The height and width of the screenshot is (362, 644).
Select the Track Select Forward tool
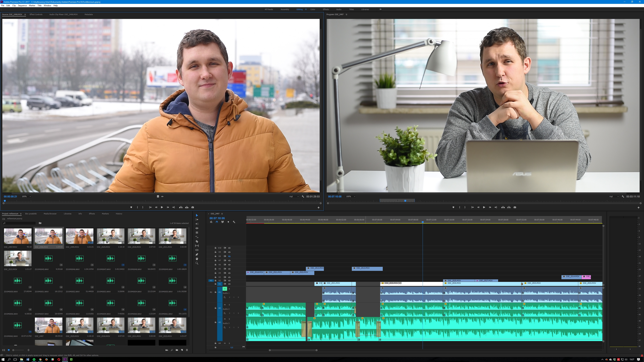click(x=197, y=219)
